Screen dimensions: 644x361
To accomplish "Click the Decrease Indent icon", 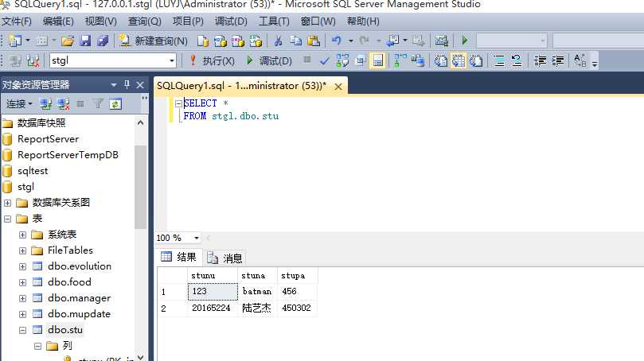I will 540,60.
